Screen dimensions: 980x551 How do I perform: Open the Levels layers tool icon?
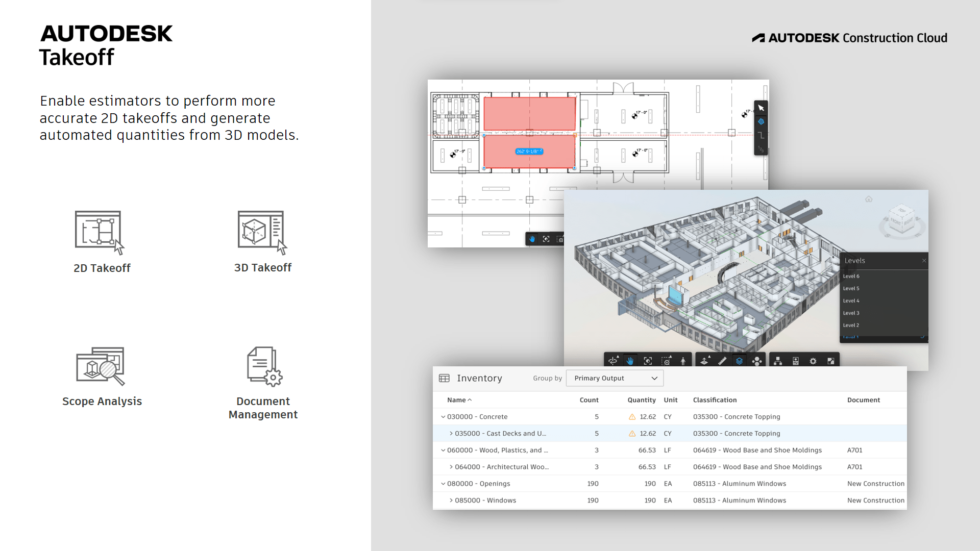(x=739, y=361)
